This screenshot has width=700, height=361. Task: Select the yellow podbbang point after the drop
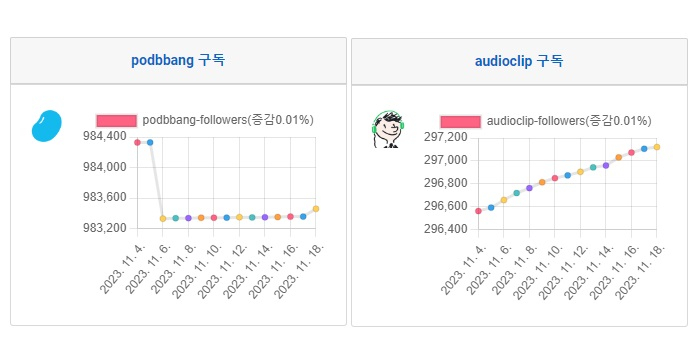pos(163,219)
